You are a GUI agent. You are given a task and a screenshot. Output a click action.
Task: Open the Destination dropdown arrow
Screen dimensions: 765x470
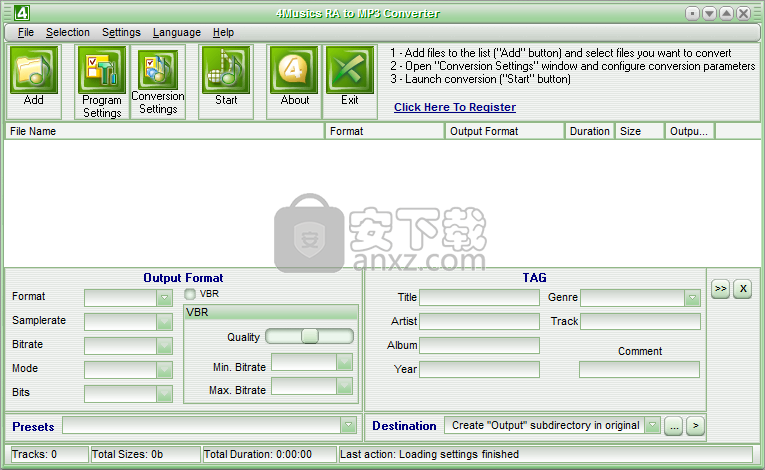click(652, 425)
